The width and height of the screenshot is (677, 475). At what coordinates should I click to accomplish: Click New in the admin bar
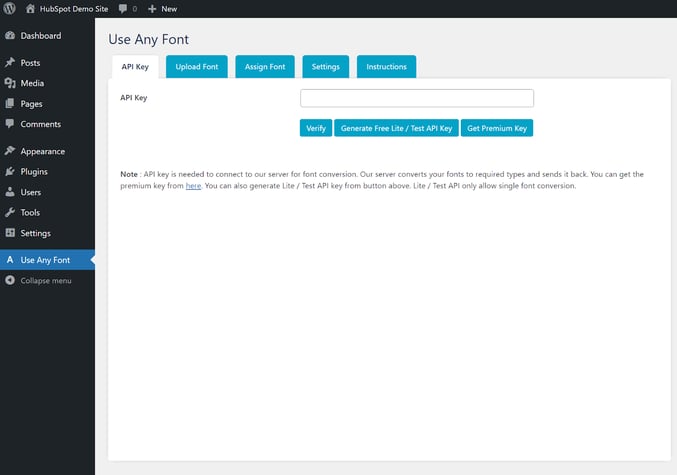(169, 9)
